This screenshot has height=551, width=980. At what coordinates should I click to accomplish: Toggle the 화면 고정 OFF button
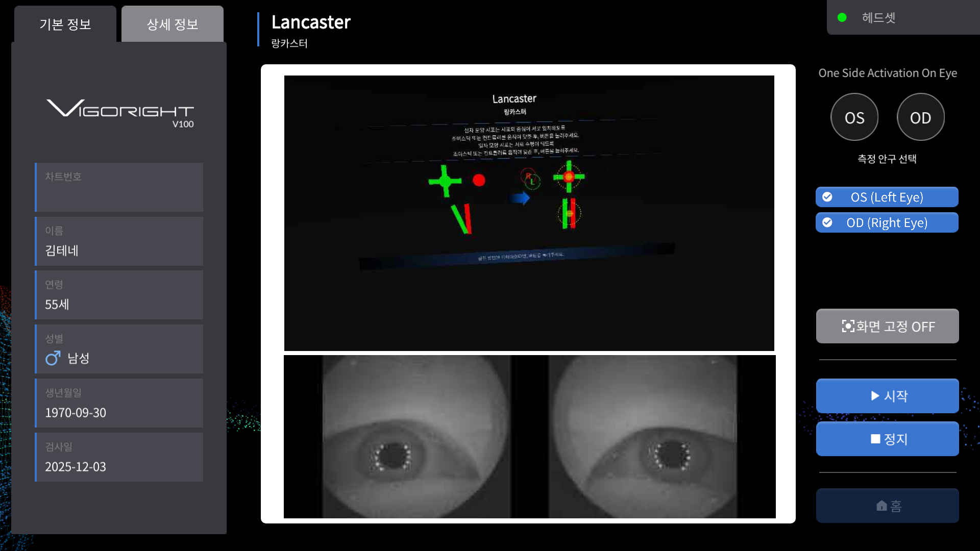point(887,326)
